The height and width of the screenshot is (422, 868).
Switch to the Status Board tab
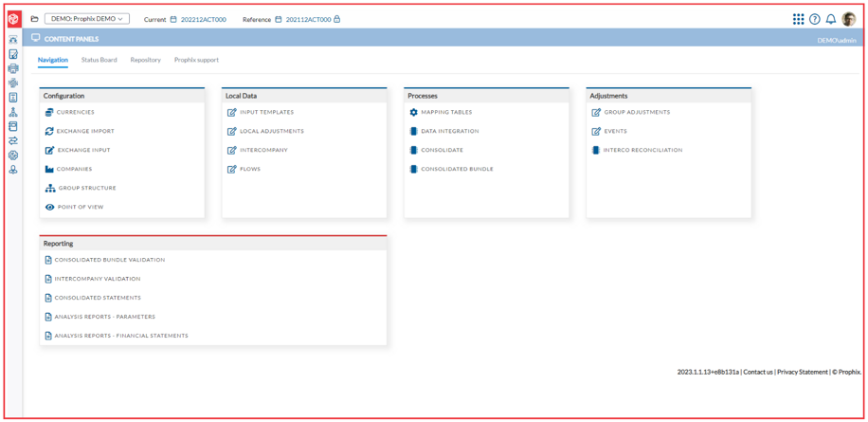pos(99,60)
